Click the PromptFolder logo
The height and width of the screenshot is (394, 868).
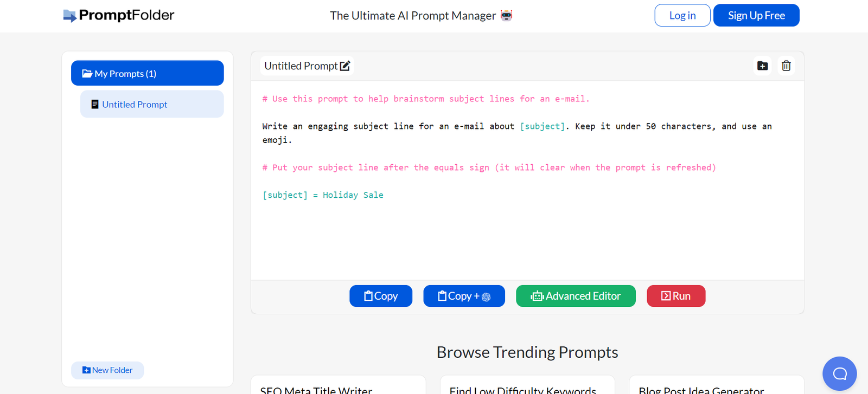point(119,15)
